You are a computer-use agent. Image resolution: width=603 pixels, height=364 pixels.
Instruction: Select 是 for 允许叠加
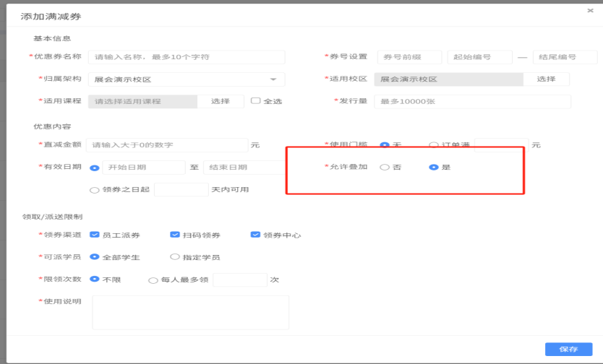pyautogui.click(x=433, y=168)
